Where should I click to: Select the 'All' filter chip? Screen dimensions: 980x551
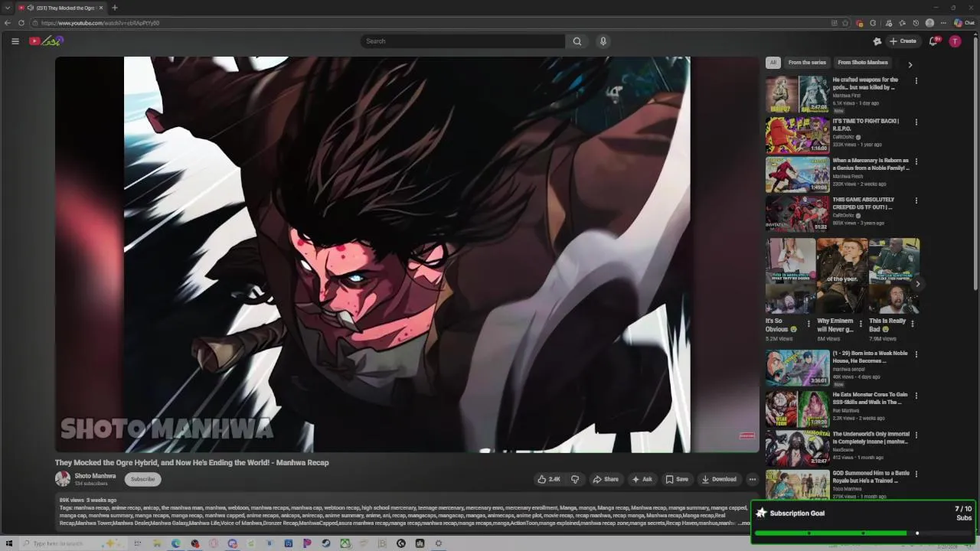[773, 63]
